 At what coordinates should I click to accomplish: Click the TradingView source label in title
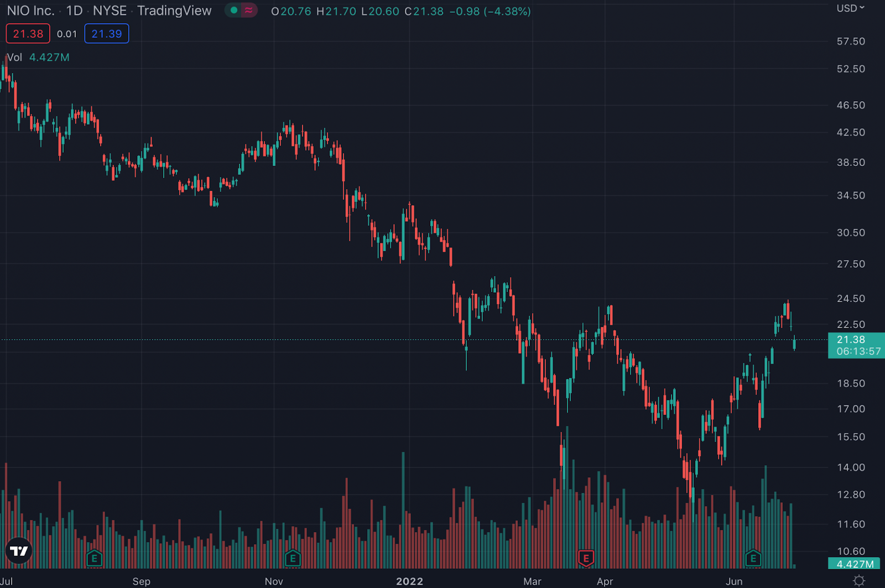pyautogui.click(x=174, y=11)
